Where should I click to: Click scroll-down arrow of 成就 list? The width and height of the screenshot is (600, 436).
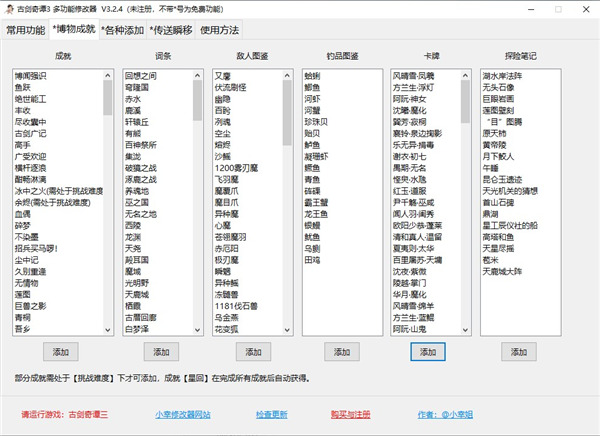[x=108, y=330]
